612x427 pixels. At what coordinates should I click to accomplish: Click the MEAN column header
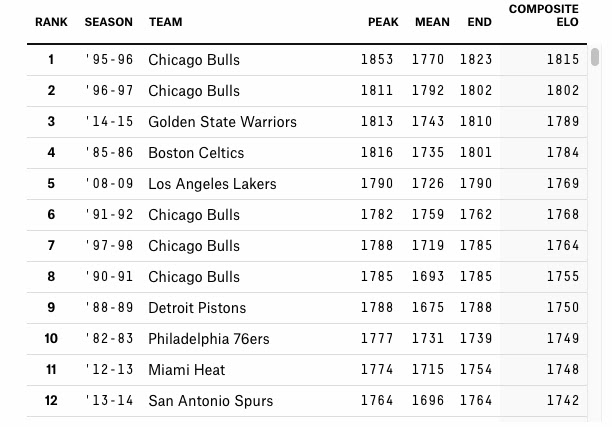pyautogui.click(x=431, y=22)
